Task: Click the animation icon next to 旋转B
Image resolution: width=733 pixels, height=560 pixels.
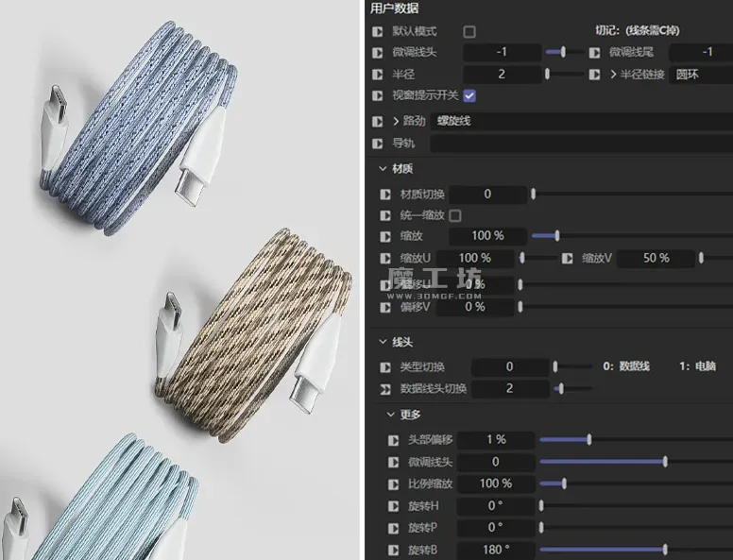Action: pos(393,550)
